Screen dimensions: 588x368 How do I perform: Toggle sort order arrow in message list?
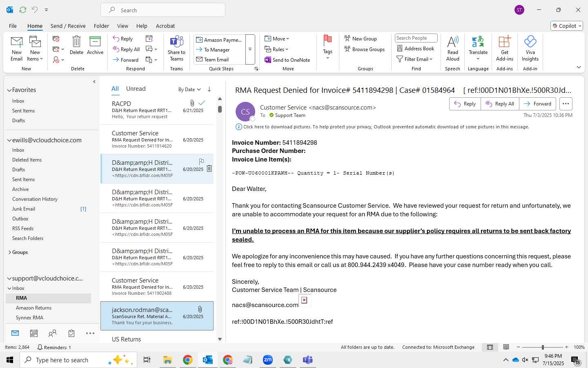pyautogui.click(x=209, y=89)
